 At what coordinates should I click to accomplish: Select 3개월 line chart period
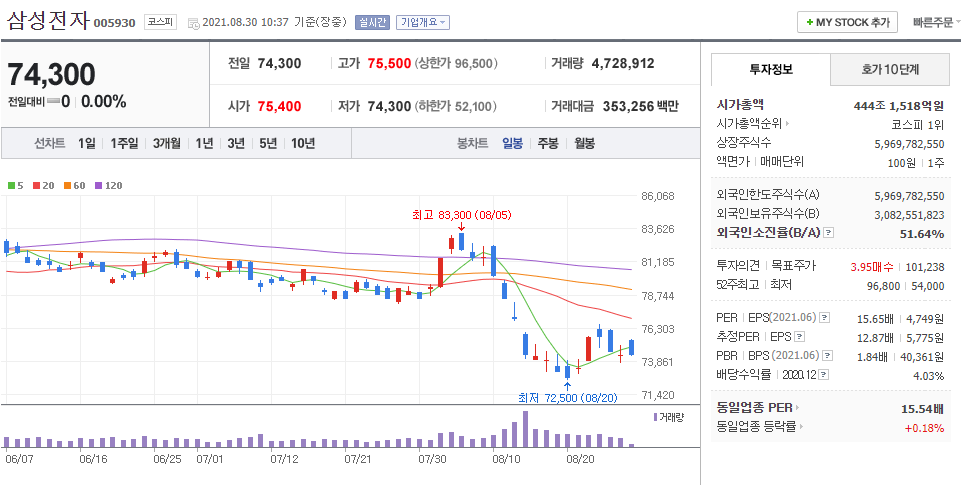(167, 143)
